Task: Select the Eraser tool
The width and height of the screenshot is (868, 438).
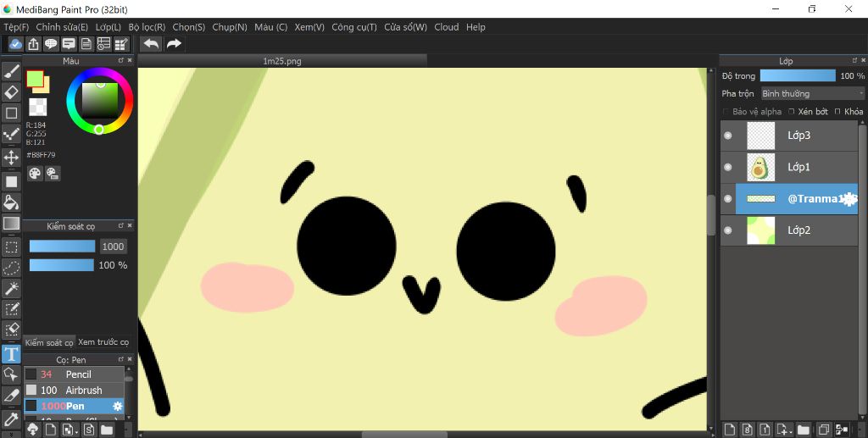Action: tap(11, 91)
